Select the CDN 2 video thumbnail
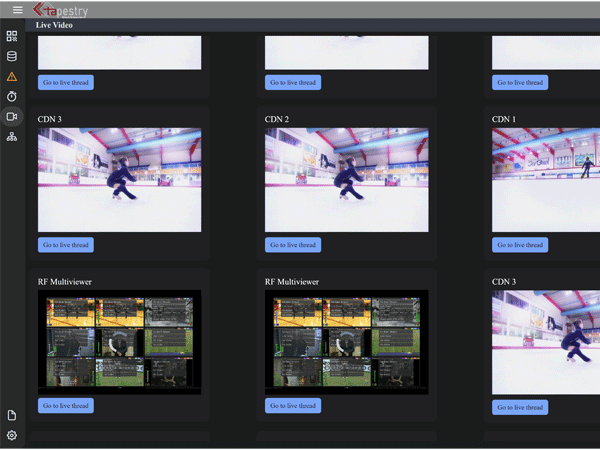 pos(346,180)
